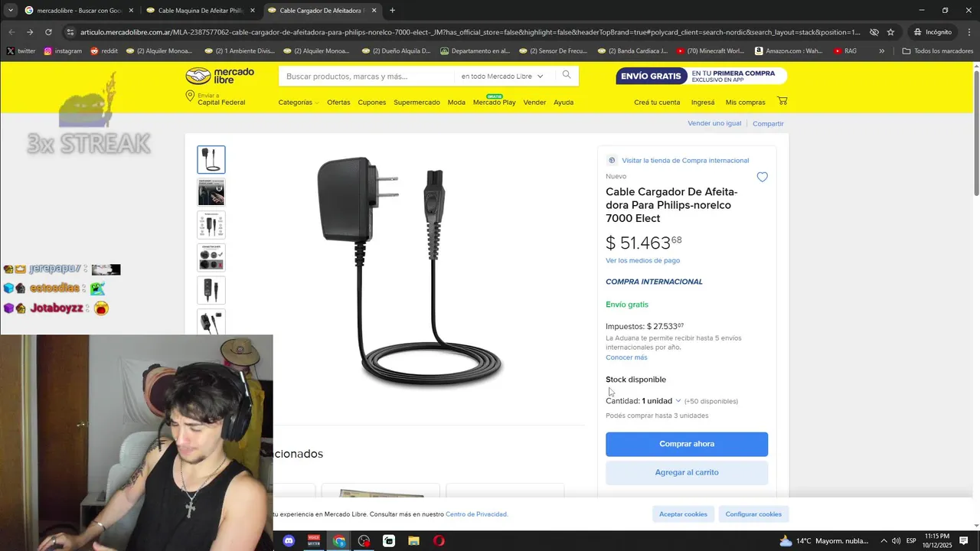Click the Compartir link
The width and height of the screenshot is (980, 551).
(768, 123)
